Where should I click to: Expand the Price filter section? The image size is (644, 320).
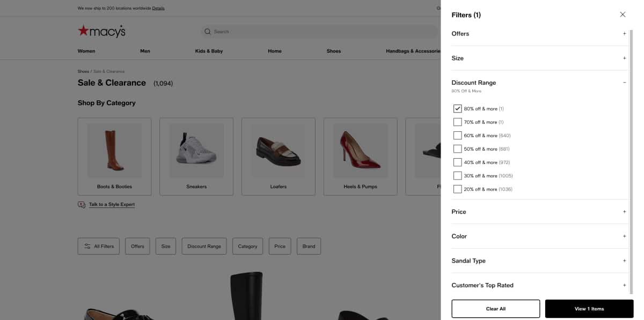coord(624,211)
